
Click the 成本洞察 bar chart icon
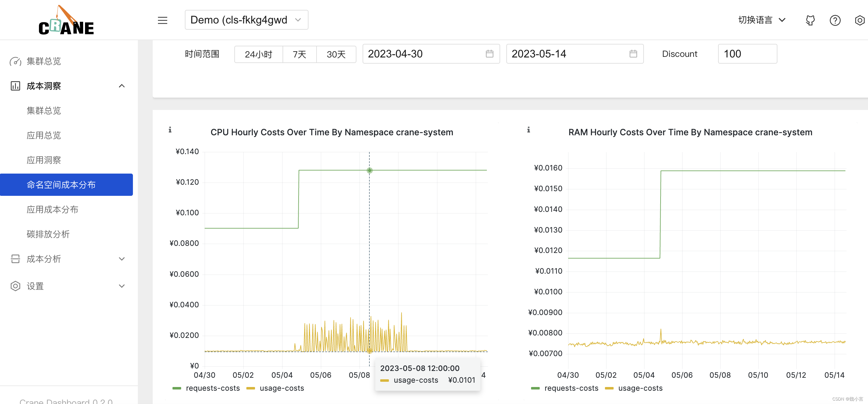pyautogui.click(x=15, y=86)
